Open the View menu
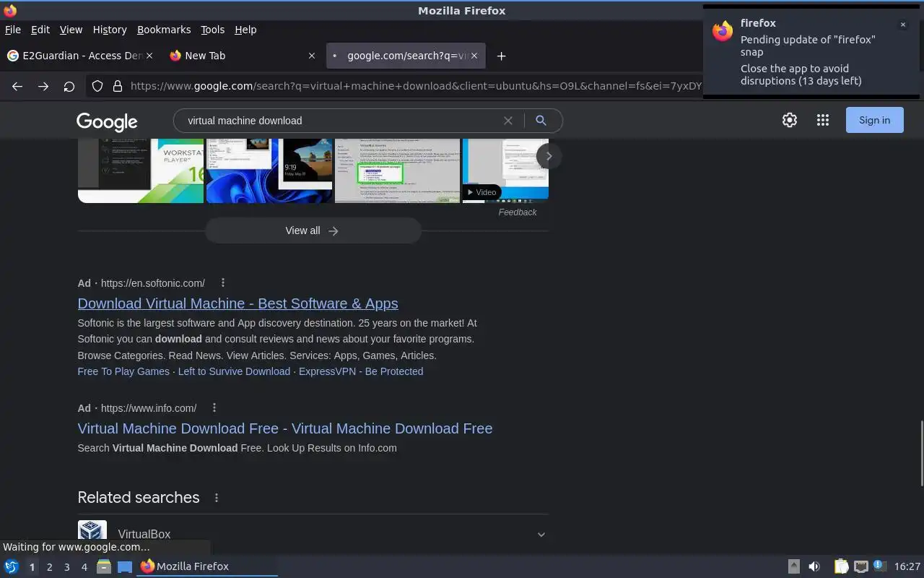Viewport: 924px width, 578px height. click(x=71, y=30)
